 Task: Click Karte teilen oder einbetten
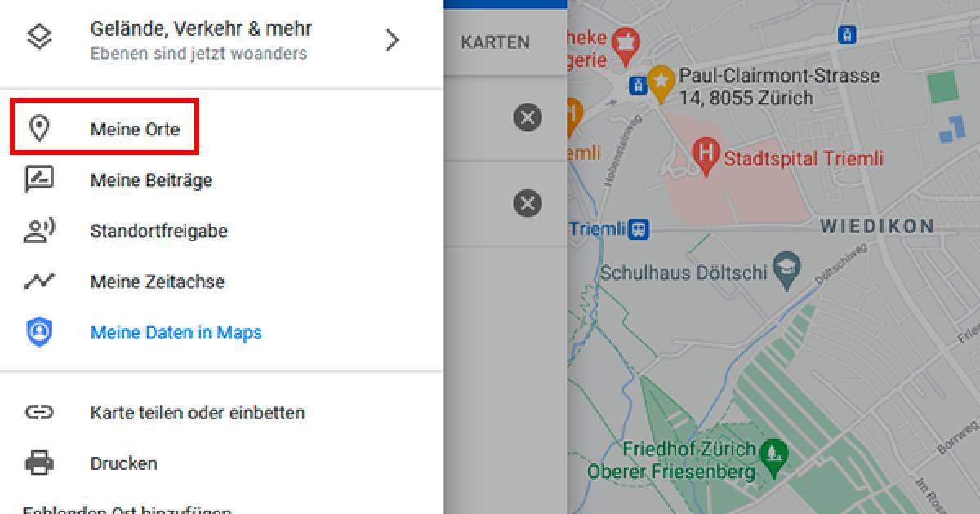(x=199, y=412)
